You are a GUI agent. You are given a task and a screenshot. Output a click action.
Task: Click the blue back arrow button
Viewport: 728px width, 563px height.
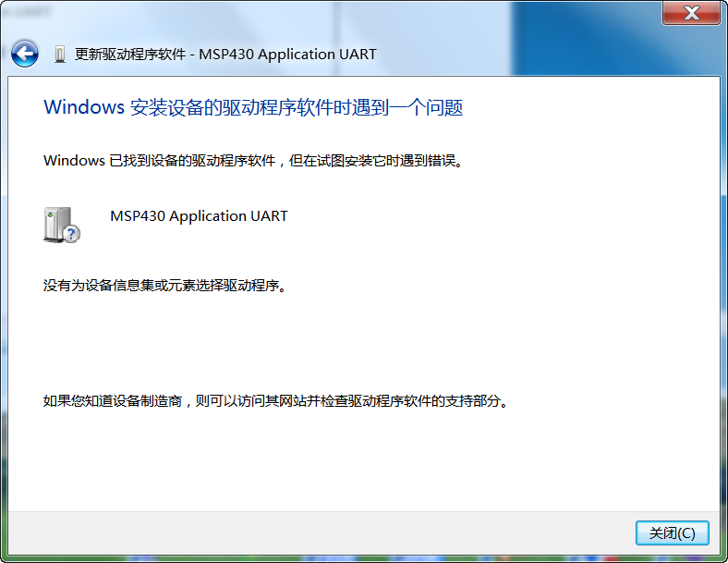point(25,54)
